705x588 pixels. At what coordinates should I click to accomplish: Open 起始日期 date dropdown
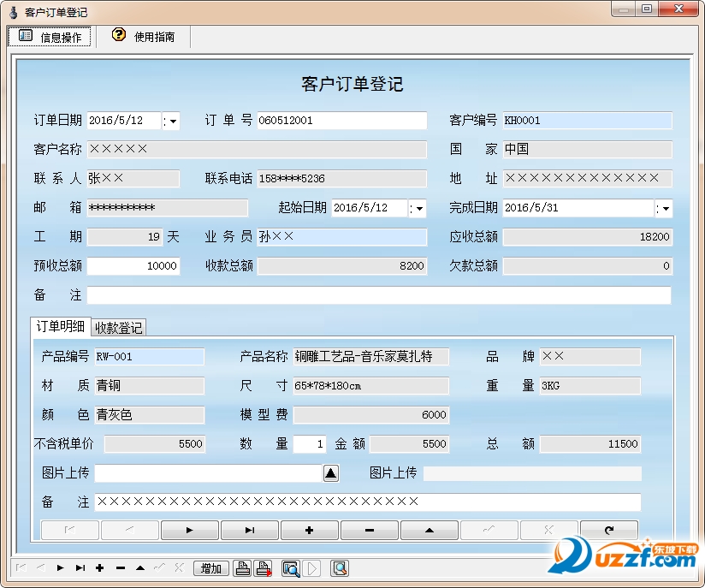(x=418, y=208)
